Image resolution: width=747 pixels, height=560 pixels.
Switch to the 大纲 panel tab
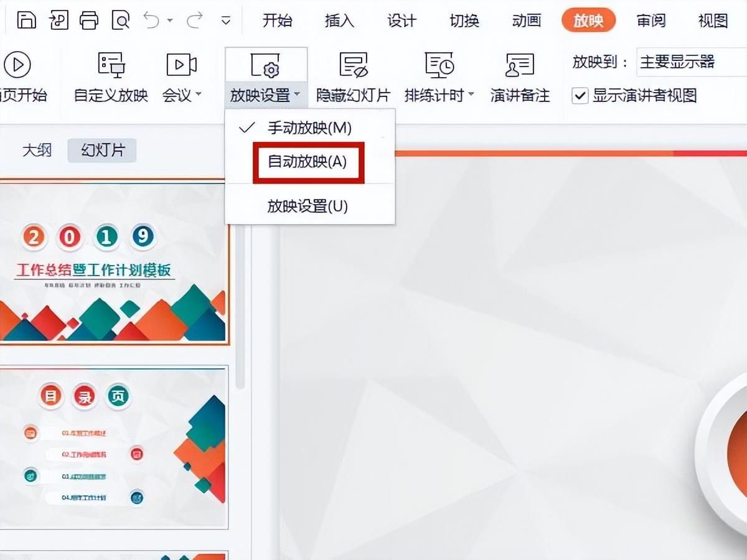click(37, 151)
